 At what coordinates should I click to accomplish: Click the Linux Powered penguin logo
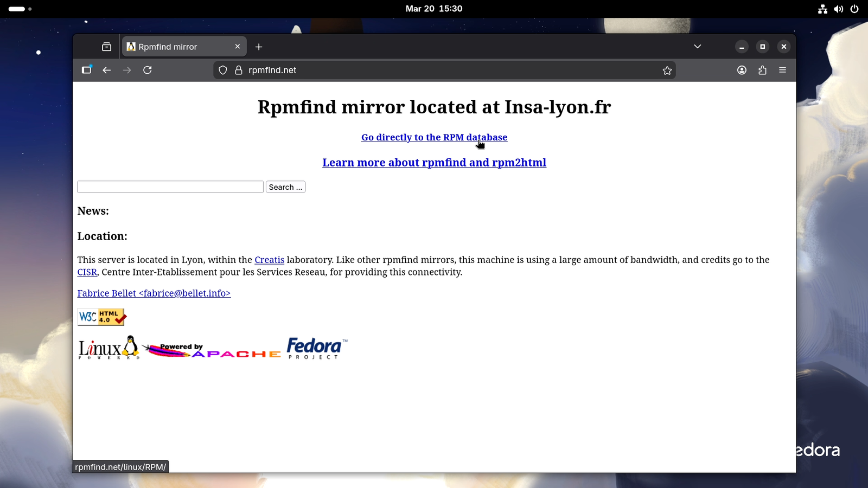point(109,347)
